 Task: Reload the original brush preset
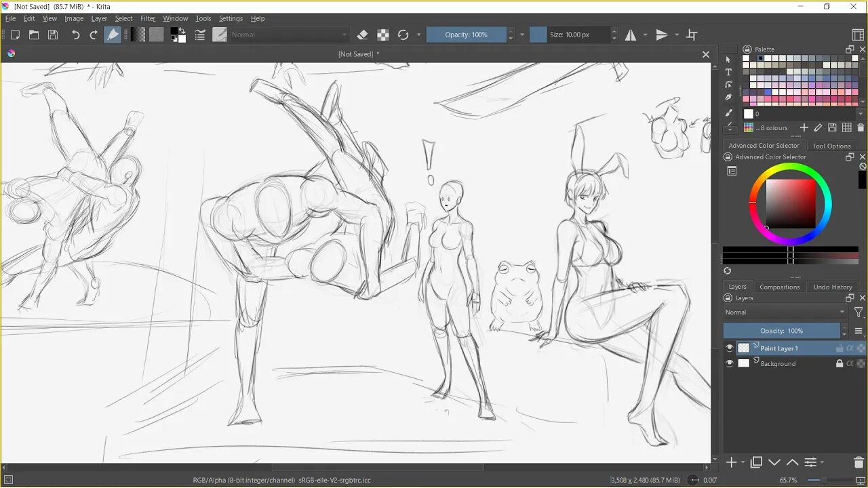coord(403,35)
